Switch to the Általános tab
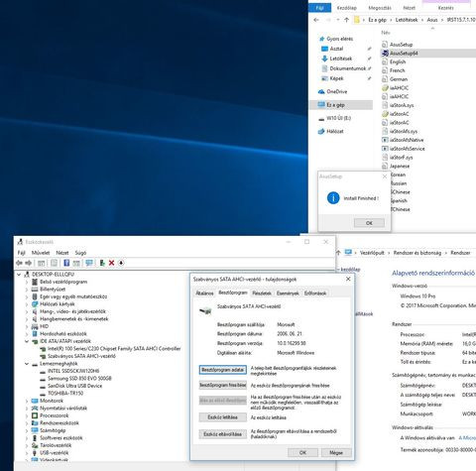The image size is (476, 471). pyautogui.click(x=204, y=294)
